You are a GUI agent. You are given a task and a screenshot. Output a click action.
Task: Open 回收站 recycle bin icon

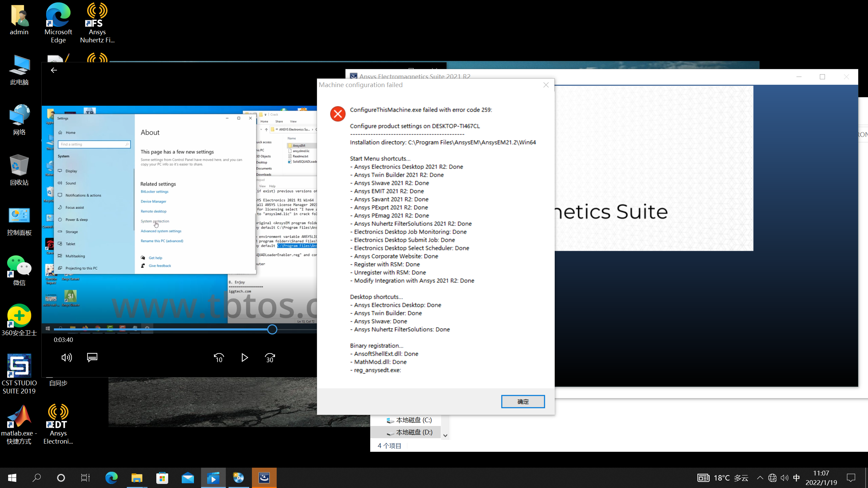[x=19, y=170]
